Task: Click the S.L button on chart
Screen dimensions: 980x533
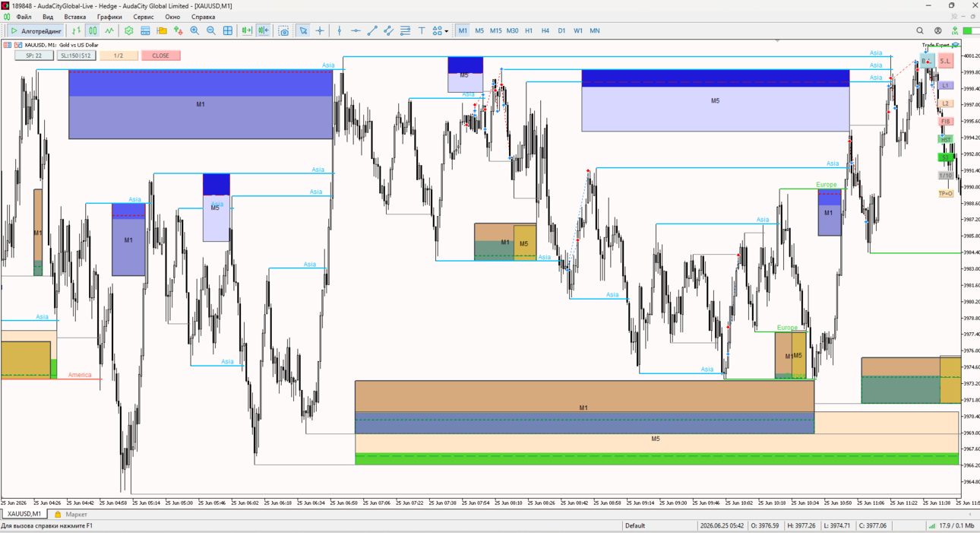Action: tap(945, 61)
